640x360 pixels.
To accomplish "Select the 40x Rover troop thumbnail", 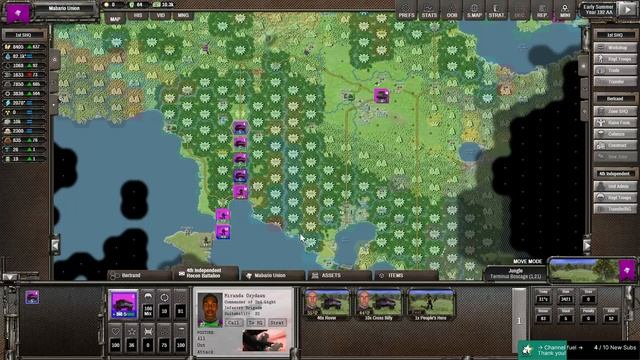I will (327, 304).
